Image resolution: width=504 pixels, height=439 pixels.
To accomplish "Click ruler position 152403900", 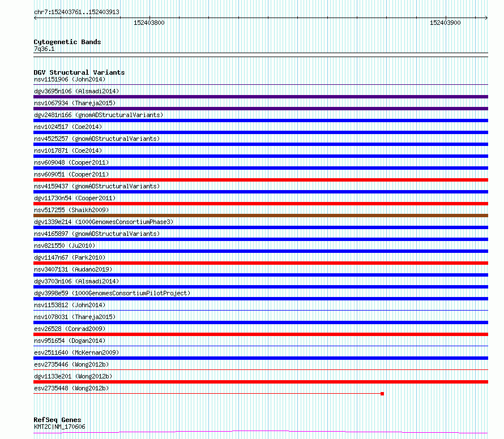I will (445, 23).
